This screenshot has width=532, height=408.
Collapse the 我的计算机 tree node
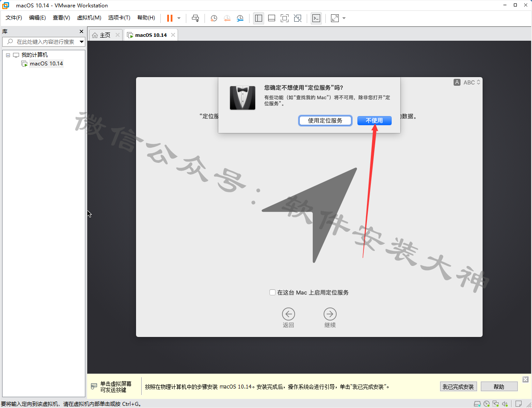tap(8, 55)
